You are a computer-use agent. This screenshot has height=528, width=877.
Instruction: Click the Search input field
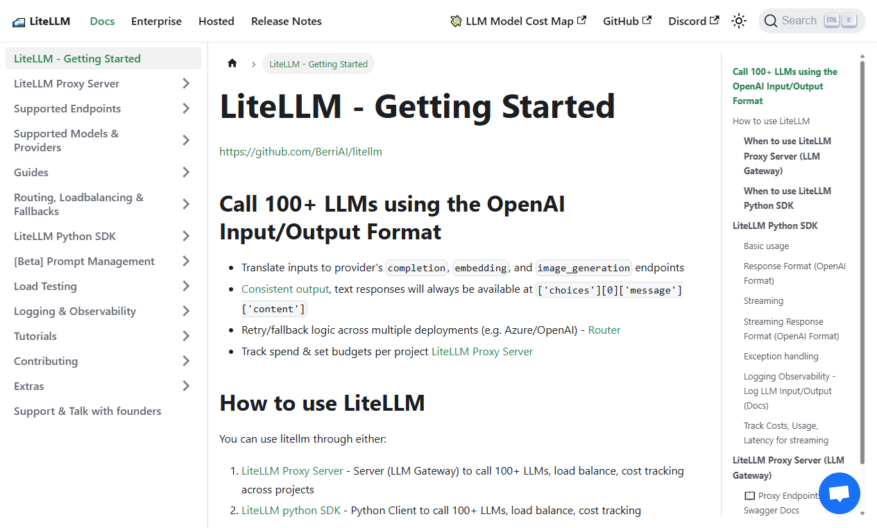click(x=812, y=21)
